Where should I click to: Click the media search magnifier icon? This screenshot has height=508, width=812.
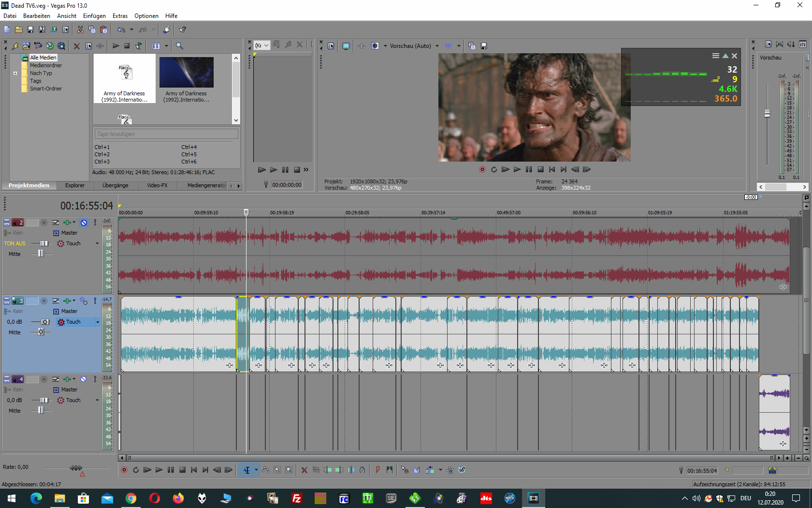click(179, 46)
